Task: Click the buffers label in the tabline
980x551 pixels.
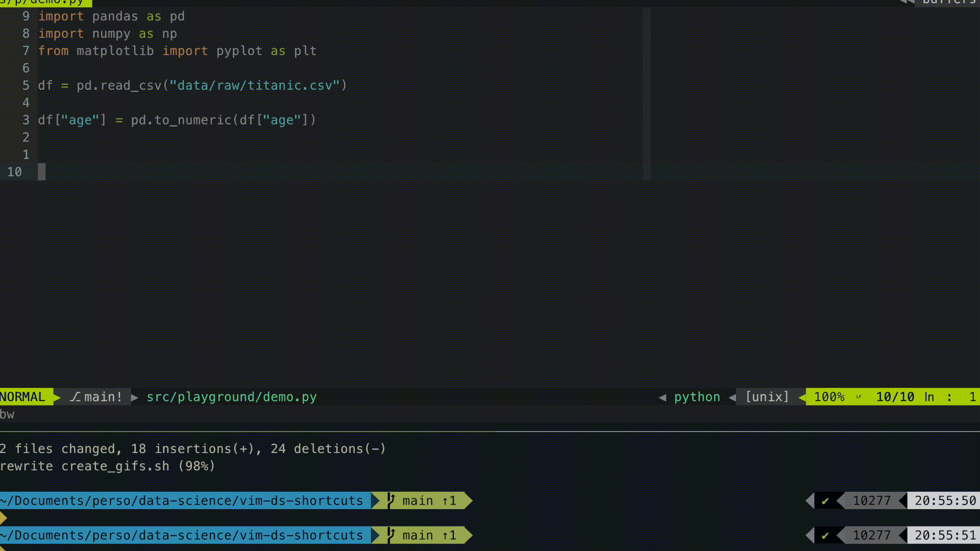Action: [x=948, y=2]
